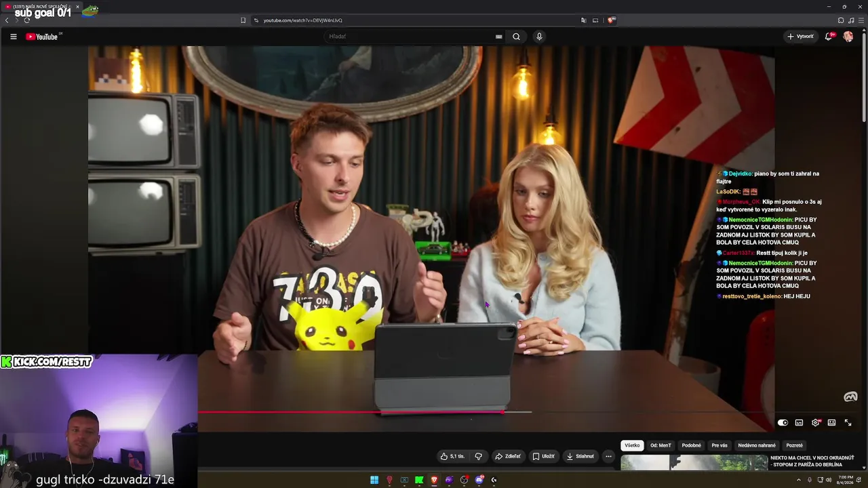Select the Pre vás filter chip

tap(719, 445)
